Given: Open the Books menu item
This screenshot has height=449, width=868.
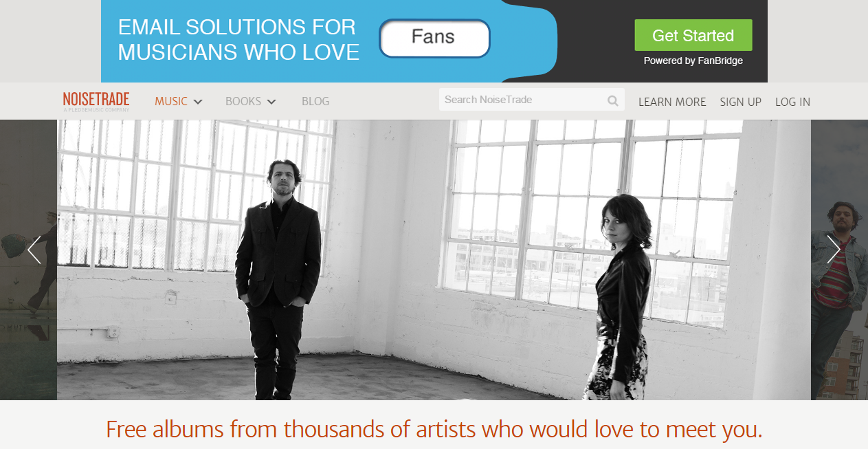Looking at the screenshot, I should 243,101.
